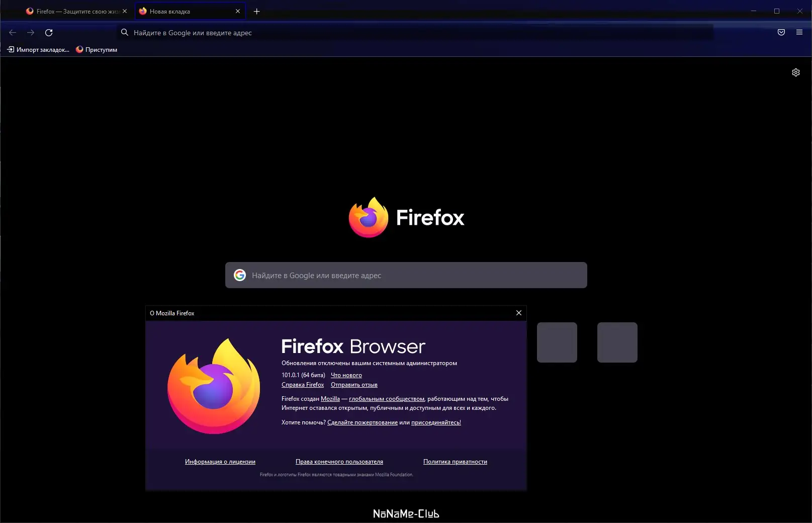812x523 pixels.
Task: Click the forward navigation arrow
Action: [x=31, y=33]
